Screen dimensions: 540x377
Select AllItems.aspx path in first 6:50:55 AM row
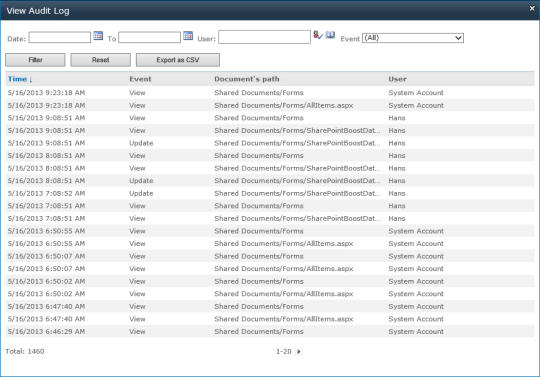(284, 244)
